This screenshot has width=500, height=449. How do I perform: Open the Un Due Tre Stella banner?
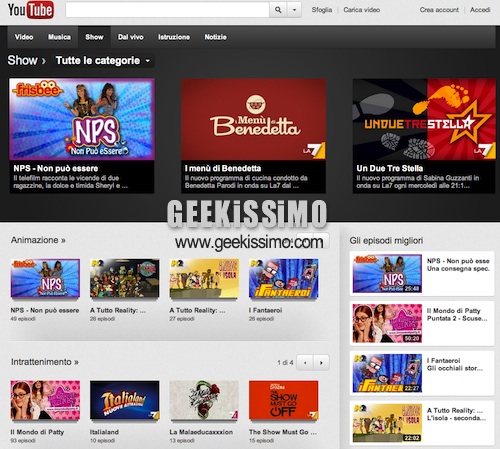pos(424,119)
